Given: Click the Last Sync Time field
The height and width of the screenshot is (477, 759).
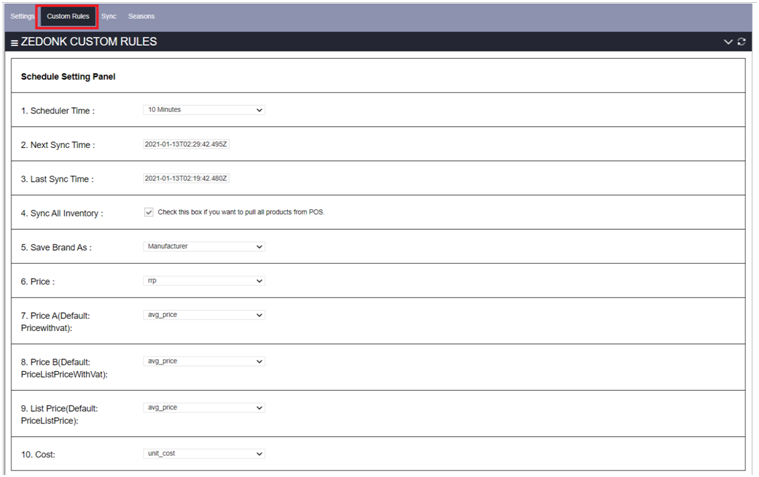Looking at the screenshot, I should click(186, 179).
